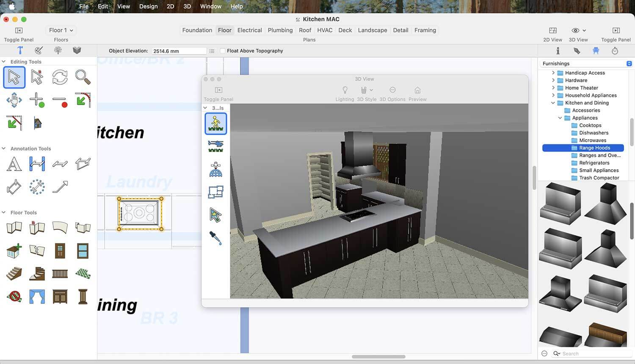Expand the Home Theater folder
Image resolution: width=635 pixels, height=364 pixels.
click(x=553, y=88)
